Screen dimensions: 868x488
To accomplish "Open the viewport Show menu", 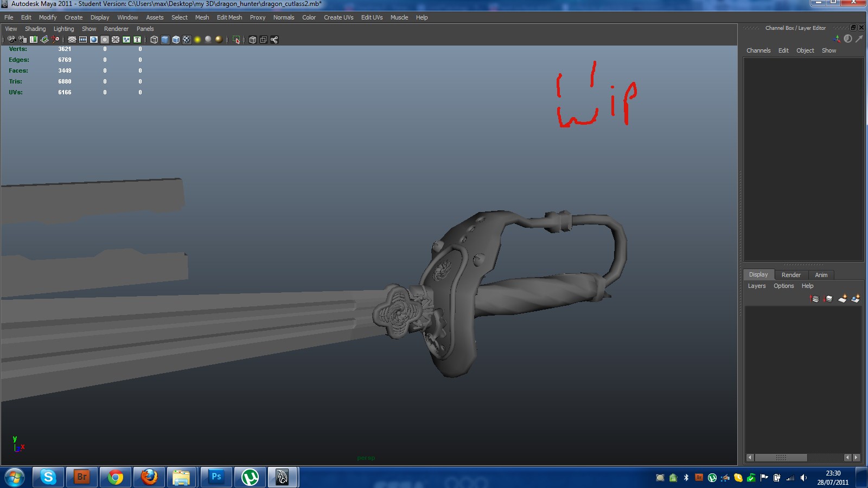I will 89,29.
